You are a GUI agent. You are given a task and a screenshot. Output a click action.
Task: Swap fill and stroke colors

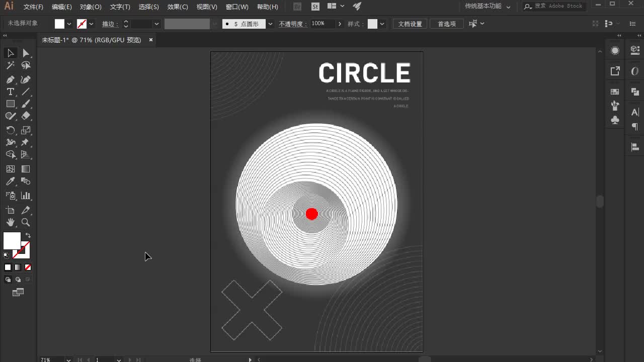click(28, 235)
